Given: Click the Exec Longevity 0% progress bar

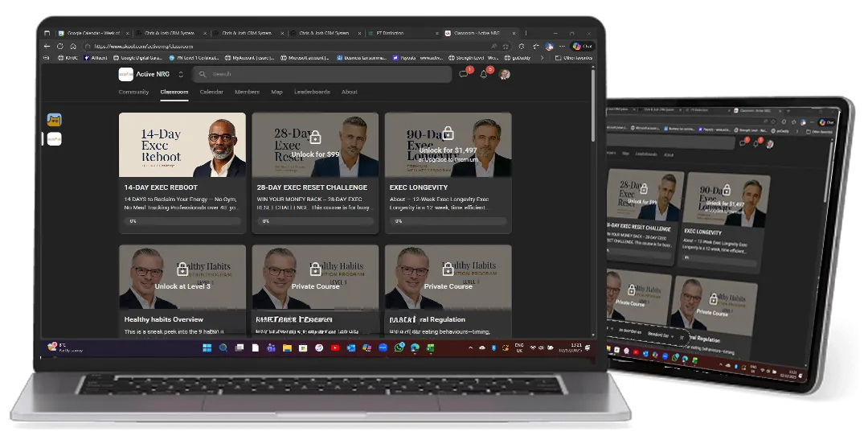Looking at the screenshot, I should point(448,221).
